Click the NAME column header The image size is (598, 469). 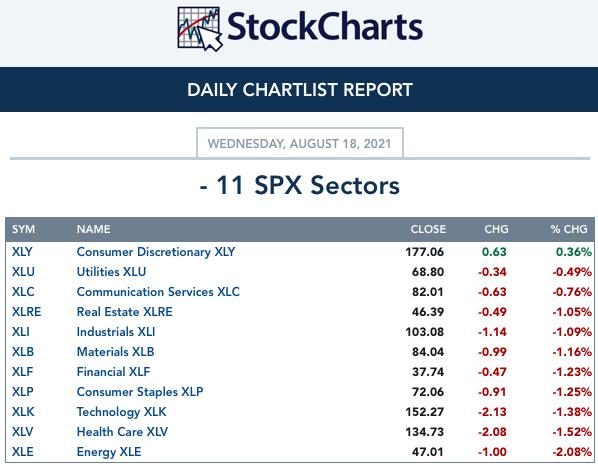coord(93,229)
